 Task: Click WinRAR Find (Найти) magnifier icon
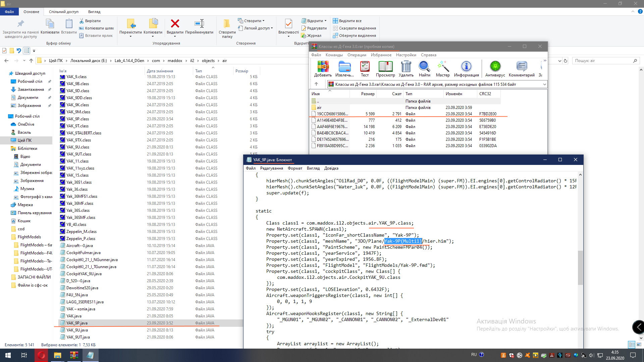[x=424, y=67]
